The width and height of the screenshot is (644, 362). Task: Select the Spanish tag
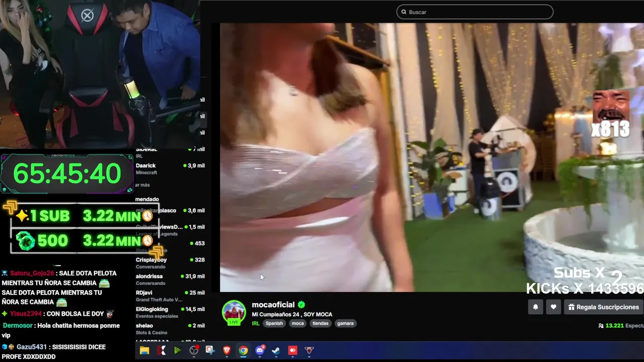(x=274, y=323)
